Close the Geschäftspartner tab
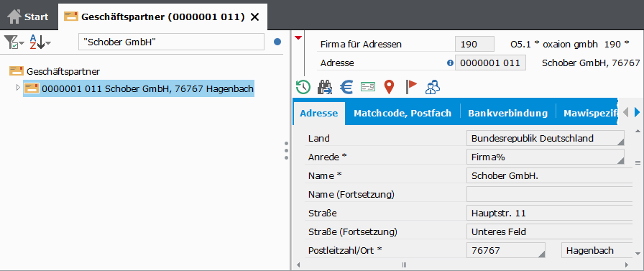644x271 pixels. 254,17
